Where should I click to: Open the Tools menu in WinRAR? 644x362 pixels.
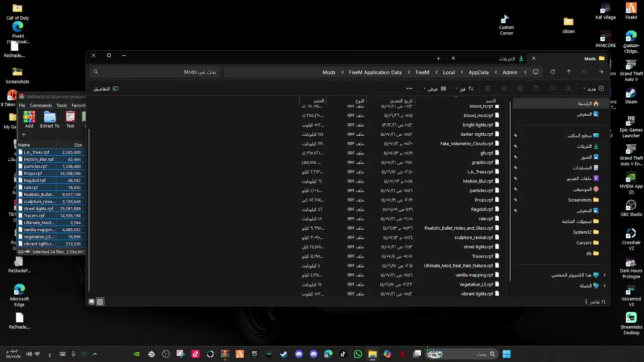pyautogui.click(x=62, y=106)
